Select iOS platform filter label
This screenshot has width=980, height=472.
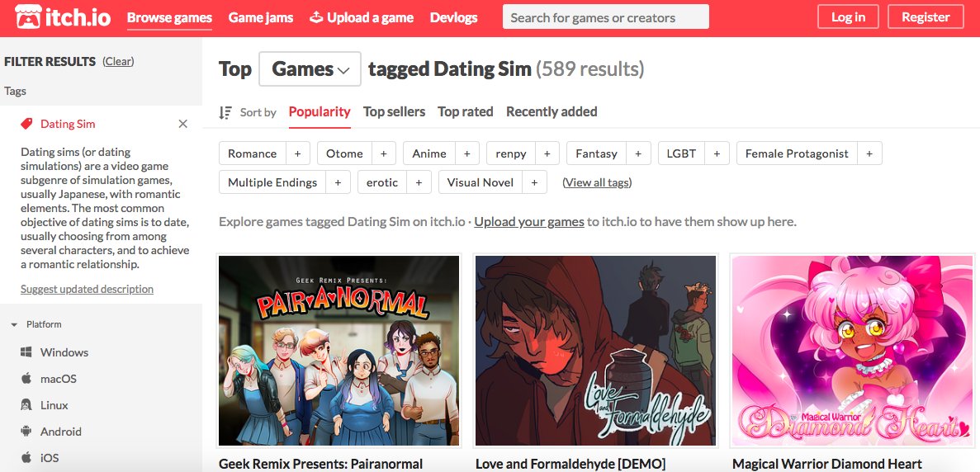(x=50, y=457)
